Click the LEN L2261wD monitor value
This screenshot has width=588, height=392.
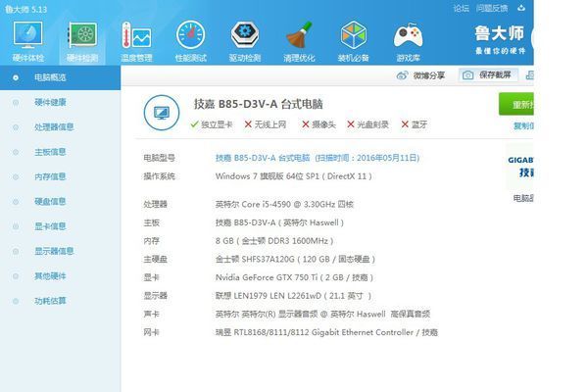[x=293, y=296]
